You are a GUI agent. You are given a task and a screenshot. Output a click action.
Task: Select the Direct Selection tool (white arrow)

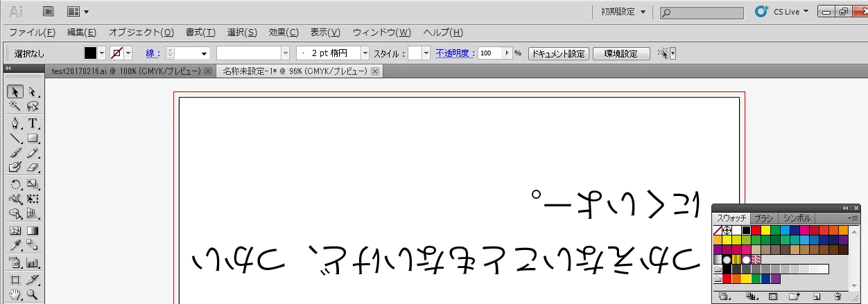[32, 91]
